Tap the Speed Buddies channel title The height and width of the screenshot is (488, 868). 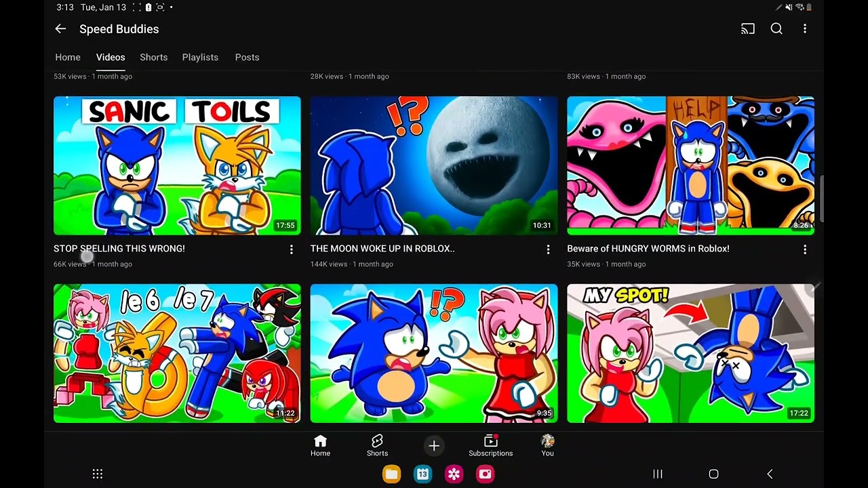tap(119, 29)
